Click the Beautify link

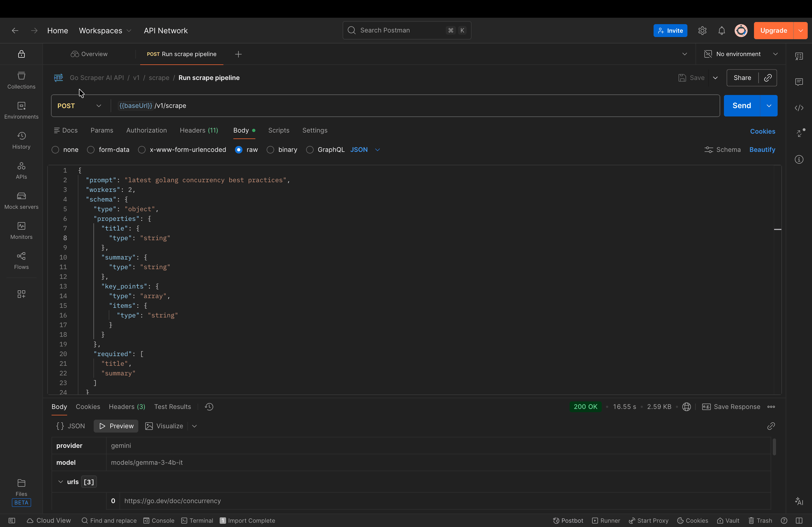762,150
